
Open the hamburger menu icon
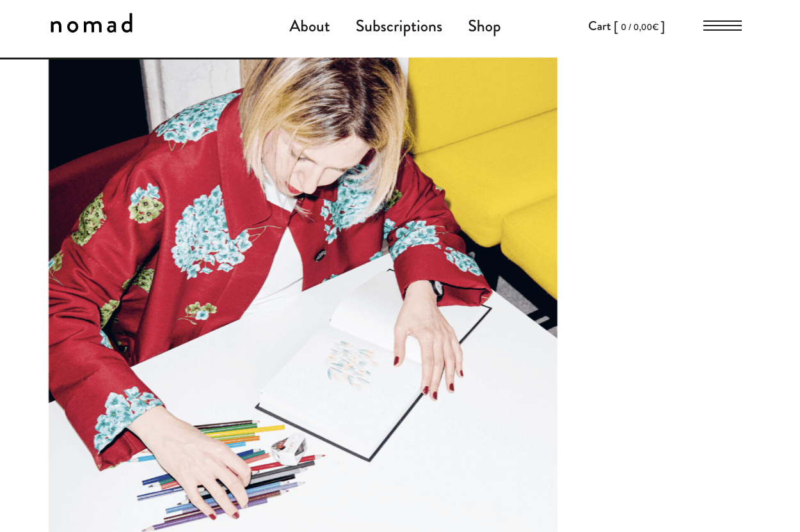click(722, 26)
